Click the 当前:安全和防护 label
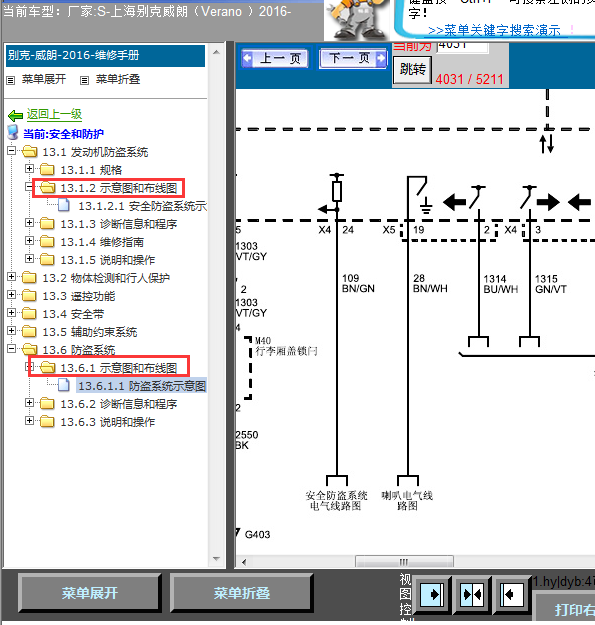Viewport: 595px width, 625px height. tap(63, 134)
